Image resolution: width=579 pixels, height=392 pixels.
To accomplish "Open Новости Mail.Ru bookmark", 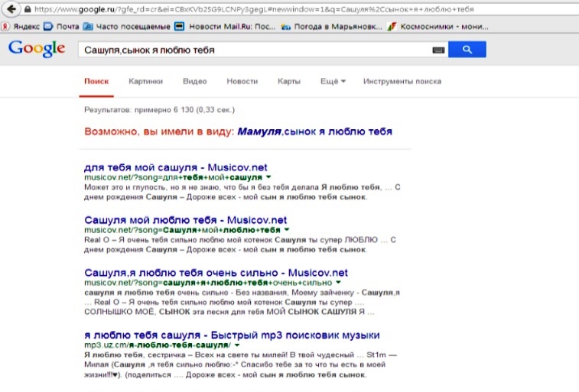I will coord(225,27).
